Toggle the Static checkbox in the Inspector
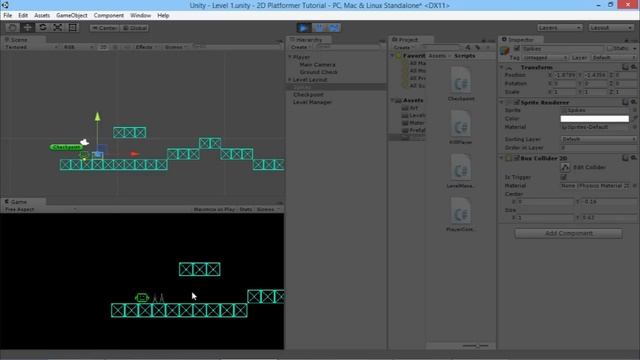Viewport: 640px width, 360px height. click(x=610, y=49)
